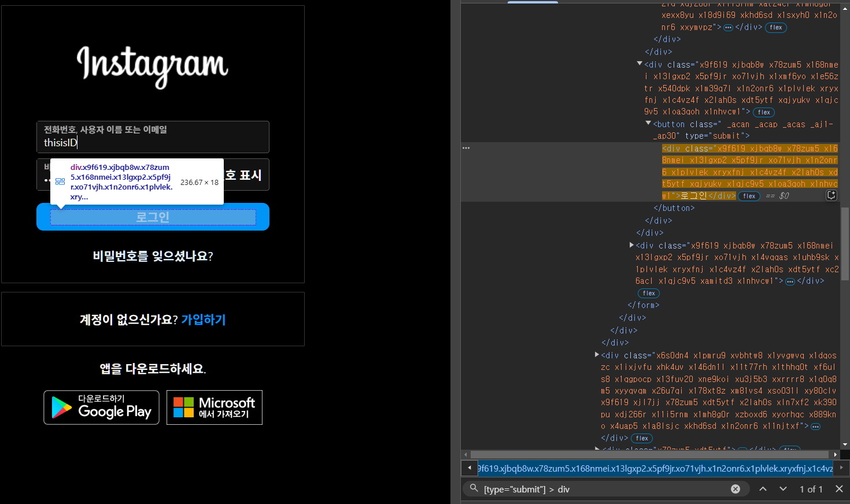Click the magnifier icon in DevTools find bar
Image resolution: width=850 pixels, height=504 pixels.
pyautogui.click(x=474, y=488)
